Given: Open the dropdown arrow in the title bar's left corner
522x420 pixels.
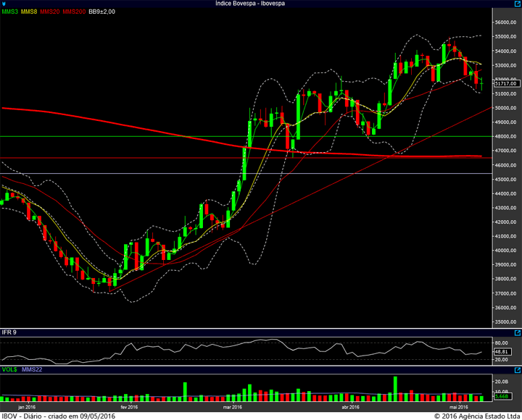Looking at the screenshot, I should coord(4,4).
